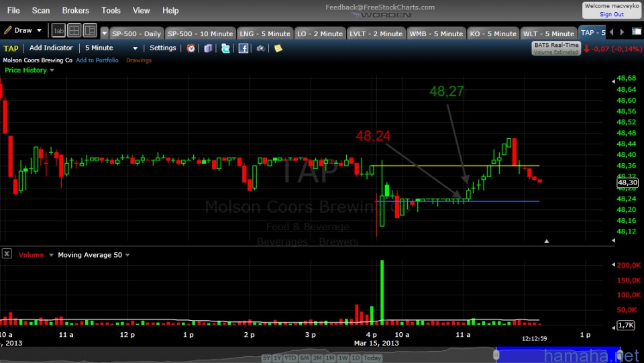Set range to YTD
The width and height of the screenshot is (644, 363).
[290, 358]
